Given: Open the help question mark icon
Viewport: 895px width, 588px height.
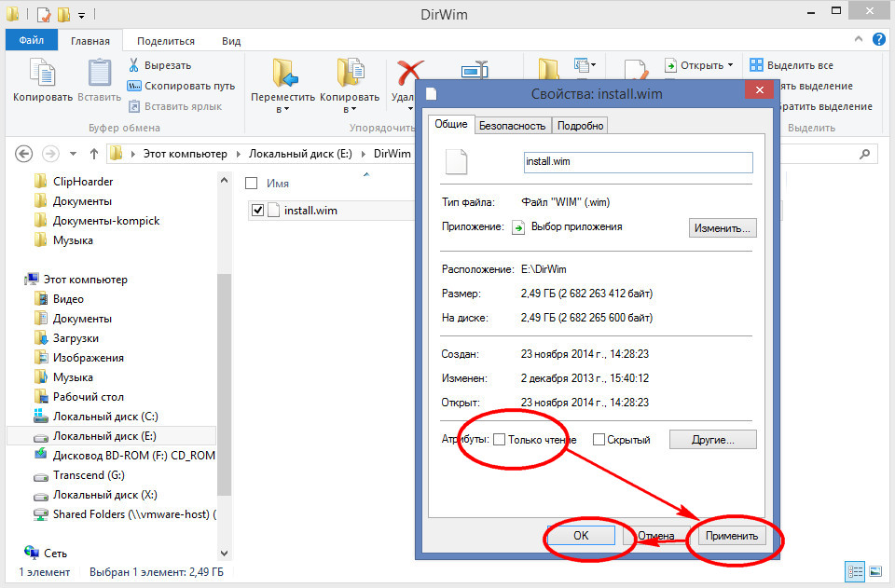Looking at the screenshot, I should click(x=878, y=39).
